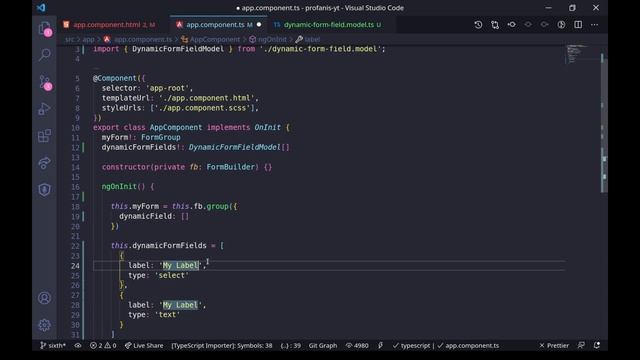
Task: Open Git Graph from status bar
Action: [x=323, y=345]
